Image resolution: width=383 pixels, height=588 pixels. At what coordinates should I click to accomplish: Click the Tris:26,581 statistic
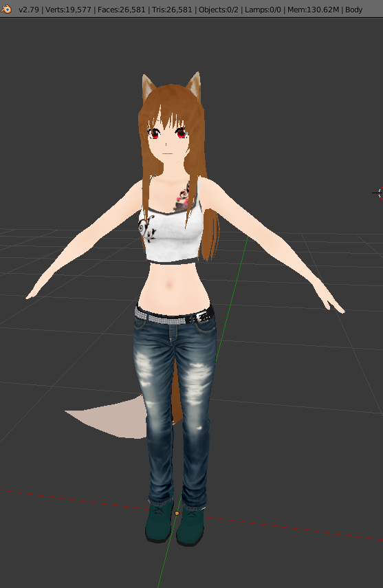[172, 10]
